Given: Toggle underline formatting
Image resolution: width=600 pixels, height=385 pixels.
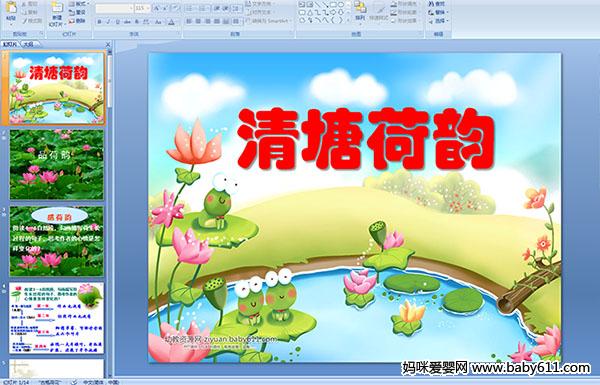Looking at the screenshot, I should pos(117,22).
